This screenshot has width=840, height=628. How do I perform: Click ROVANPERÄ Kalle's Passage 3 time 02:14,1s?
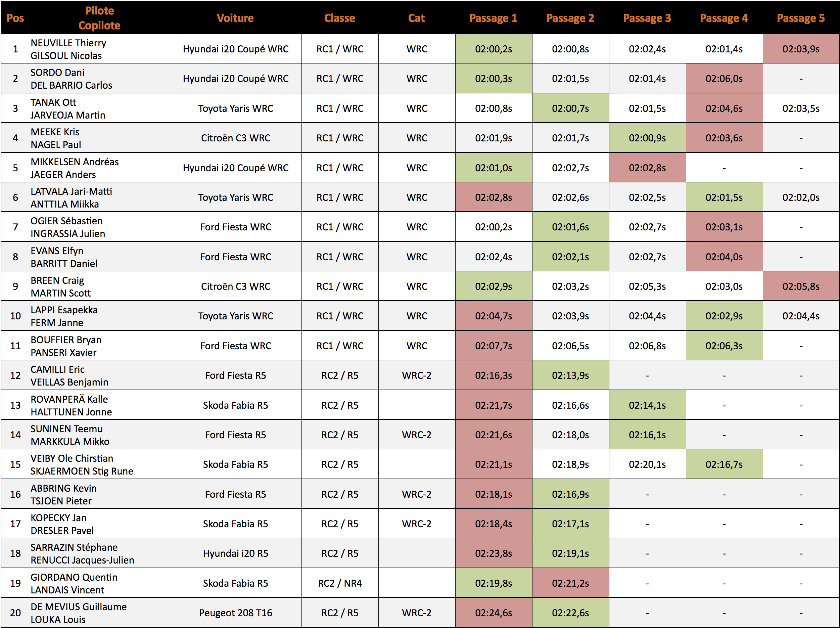tap(647, 405)
